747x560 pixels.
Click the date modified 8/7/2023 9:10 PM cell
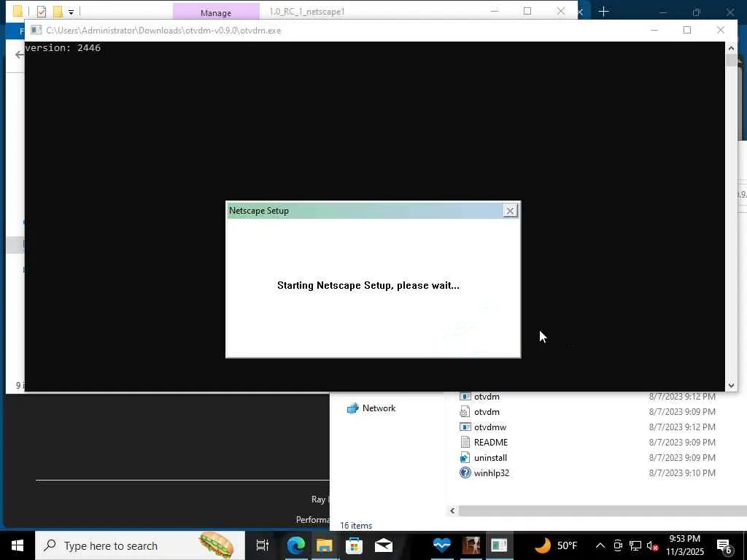pyautogui.click(x=682, y=472)
